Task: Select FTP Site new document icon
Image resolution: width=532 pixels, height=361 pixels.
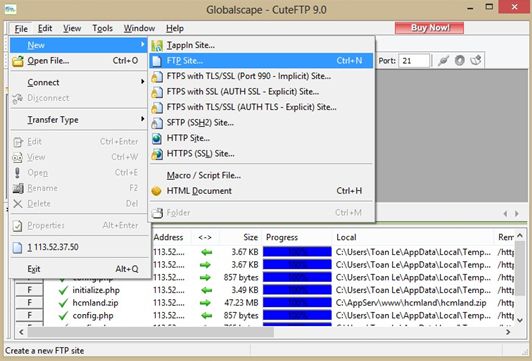Action: 156,61
